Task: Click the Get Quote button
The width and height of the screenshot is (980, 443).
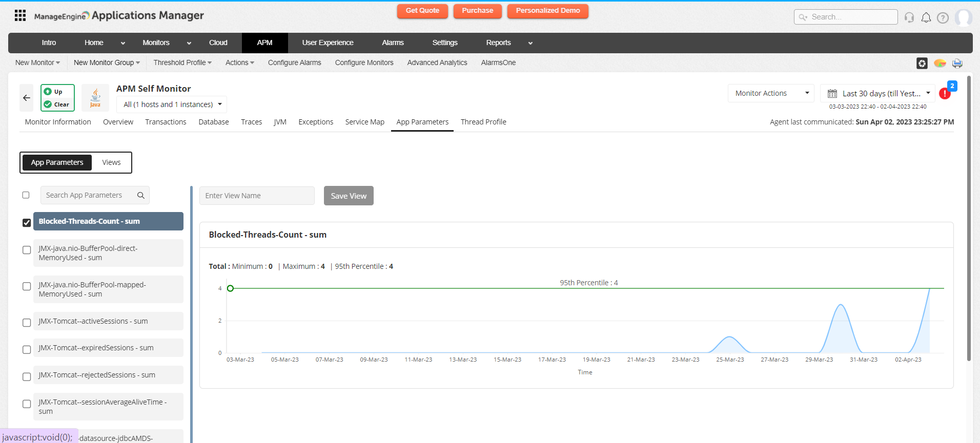Action: tap(422, 11)
